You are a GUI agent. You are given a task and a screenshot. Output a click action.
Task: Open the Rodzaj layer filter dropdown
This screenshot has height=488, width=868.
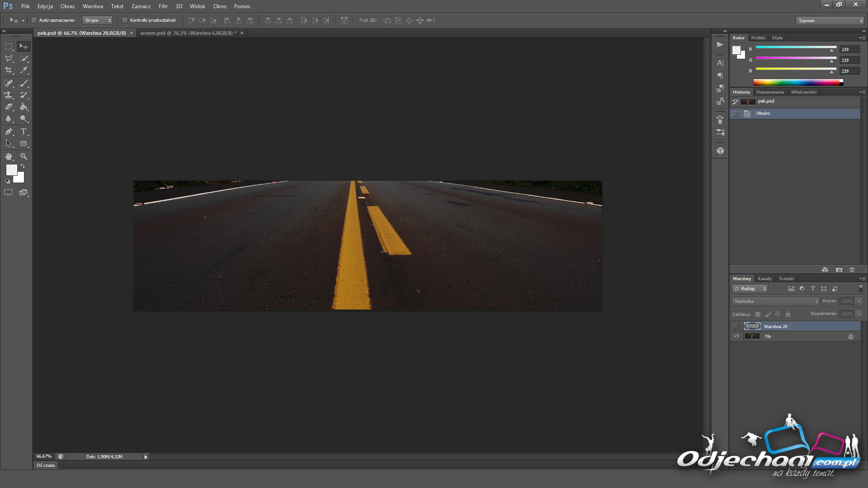click(x=750, y=289)
